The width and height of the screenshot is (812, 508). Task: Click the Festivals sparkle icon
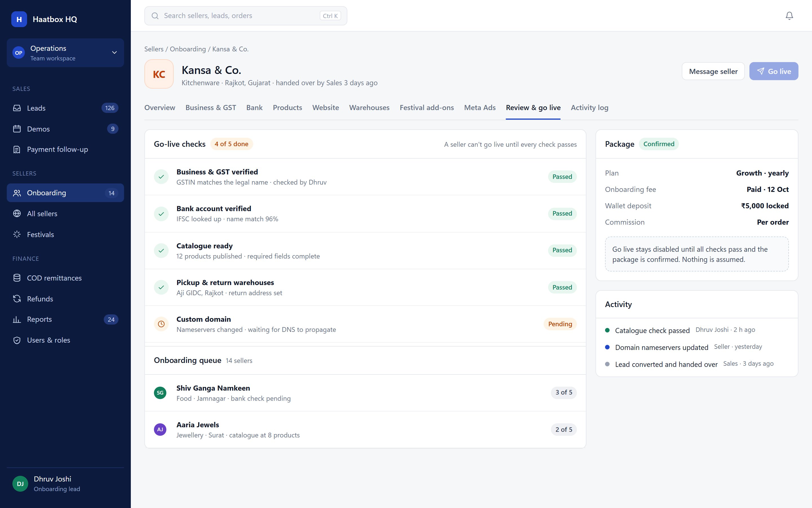(17, 235)
